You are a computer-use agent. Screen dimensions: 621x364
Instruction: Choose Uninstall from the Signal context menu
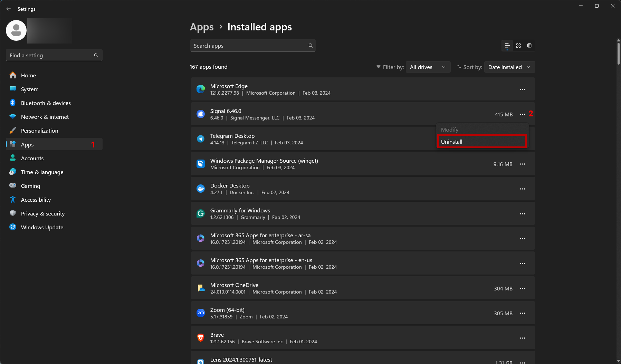point(481,142)
